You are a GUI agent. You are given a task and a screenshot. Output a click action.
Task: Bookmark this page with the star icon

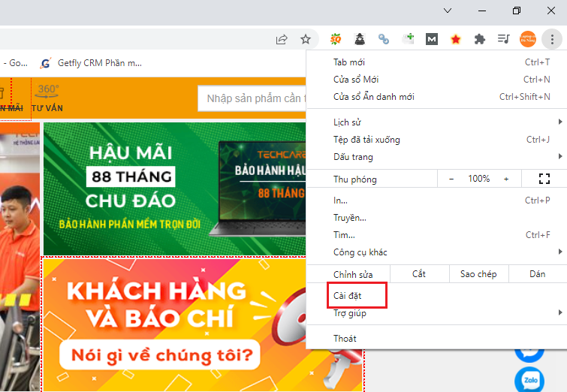click(x=306, y=39)
